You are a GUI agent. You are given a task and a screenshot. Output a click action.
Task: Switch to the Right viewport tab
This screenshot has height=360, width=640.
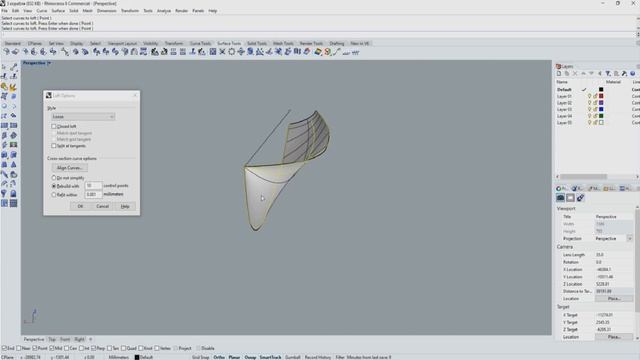click(x=79, y=339)
